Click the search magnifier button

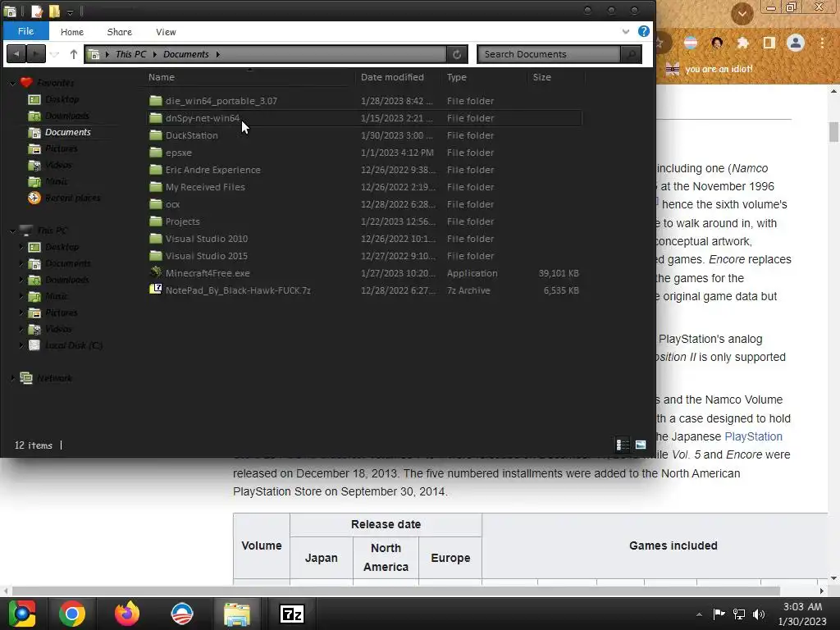631,54
